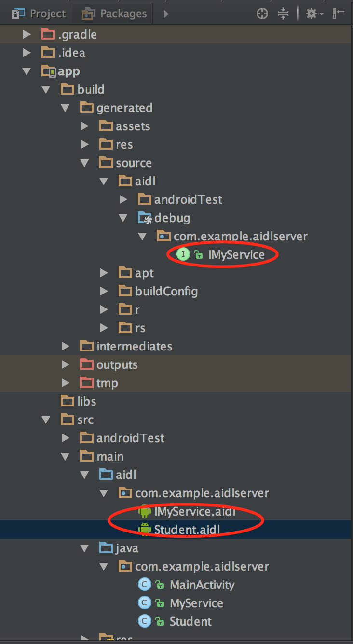Show more view tabs arrow
This screenshot has width=353, height=644.
[166, 14]
